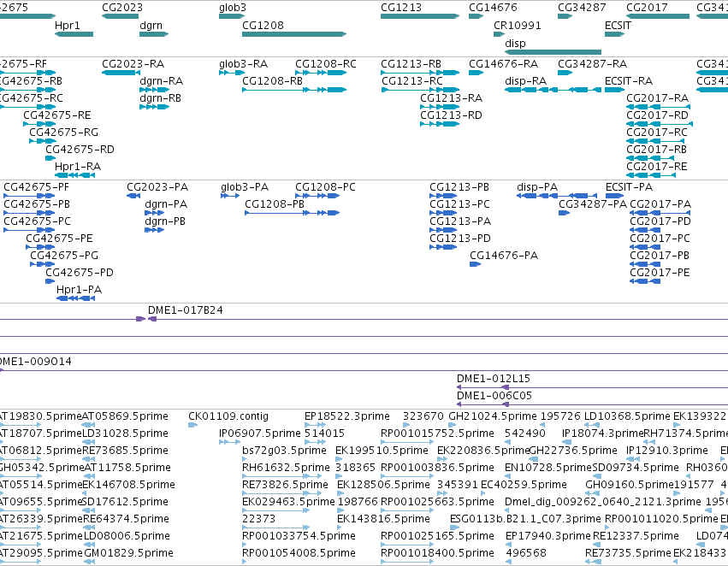Select BAC clone DME1-006C05
Screen dimensions: 728x566
(494, 396)
